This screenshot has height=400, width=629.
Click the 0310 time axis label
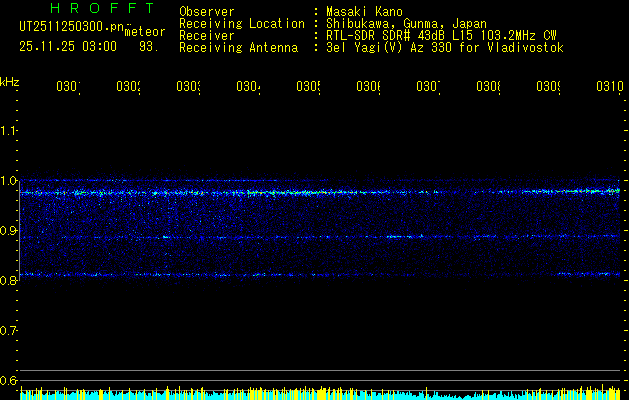610,86
